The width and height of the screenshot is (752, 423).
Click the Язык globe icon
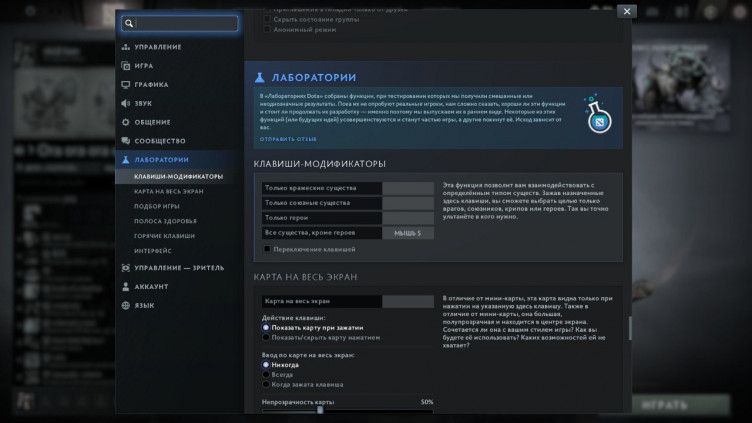click(125, 305)
